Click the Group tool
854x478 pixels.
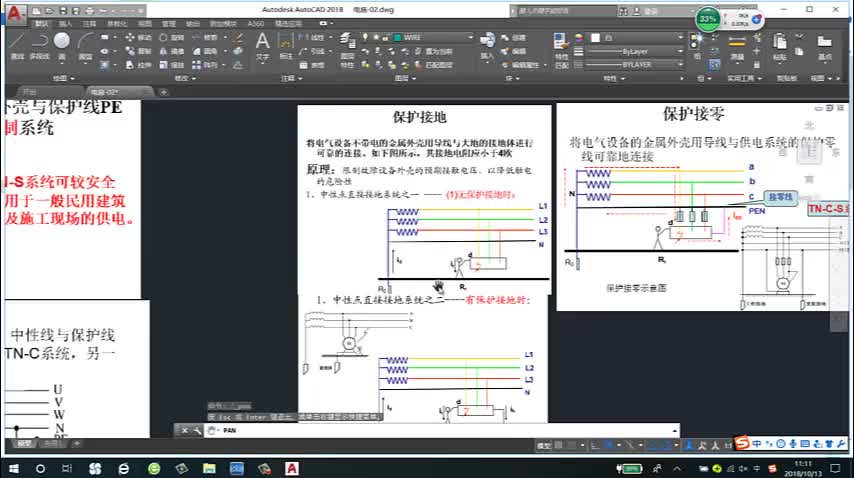(697, 45)
